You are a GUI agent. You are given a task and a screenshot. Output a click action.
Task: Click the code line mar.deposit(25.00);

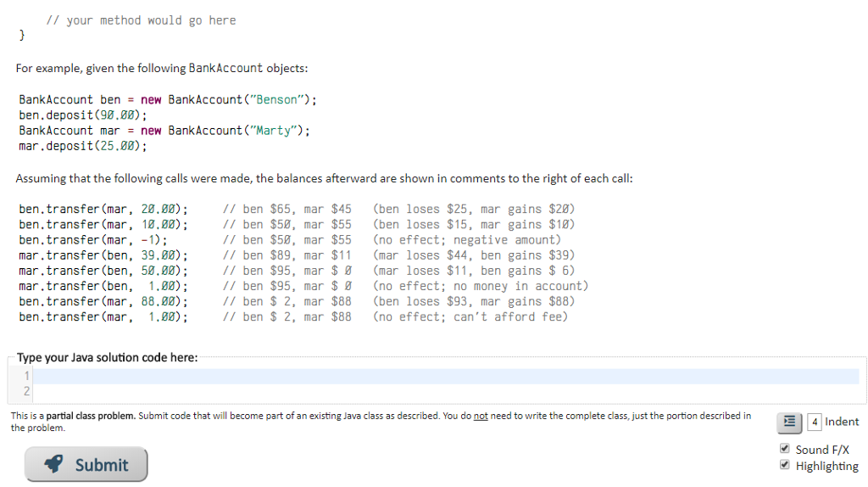click(x=83, y=146)
